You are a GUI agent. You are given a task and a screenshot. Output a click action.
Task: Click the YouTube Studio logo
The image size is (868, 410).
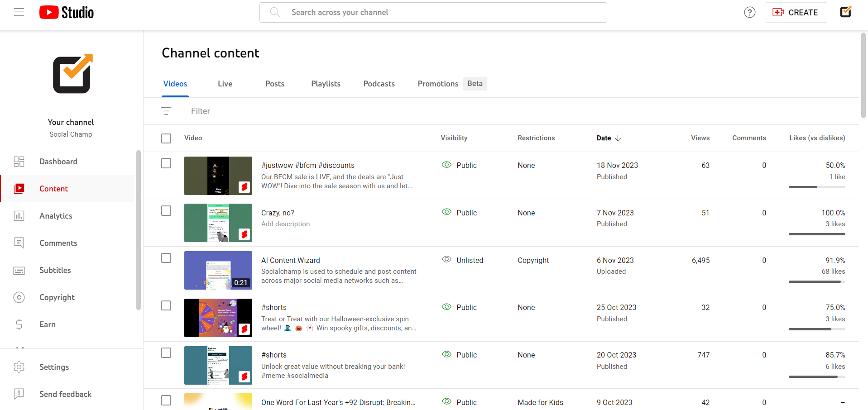coord(66,12)
